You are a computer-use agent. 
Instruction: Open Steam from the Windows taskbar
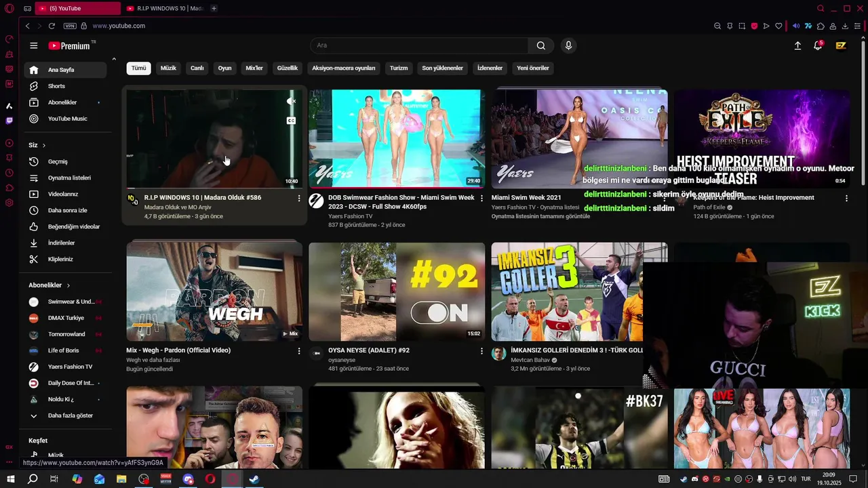coord(254,479)
